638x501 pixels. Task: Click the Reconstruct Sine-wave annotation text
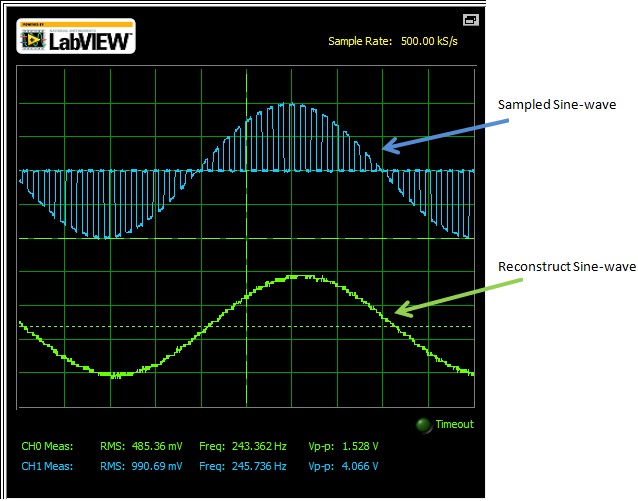click(x=566, y=267)
